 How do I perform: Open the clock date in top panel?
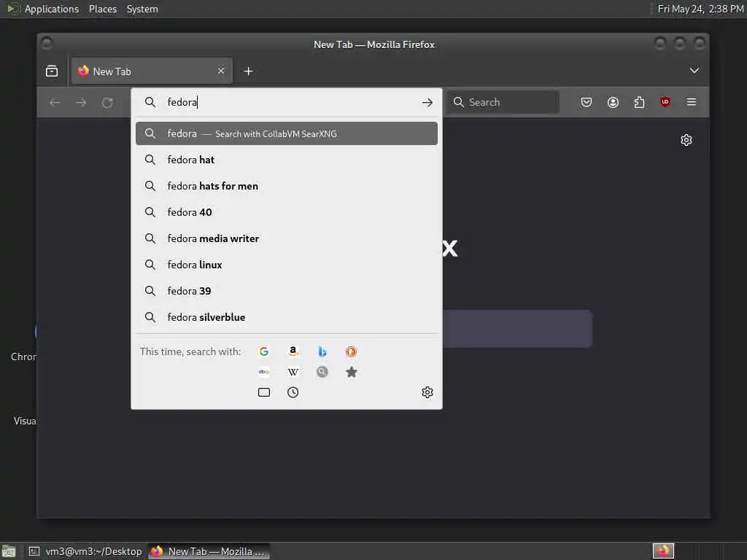700,9
